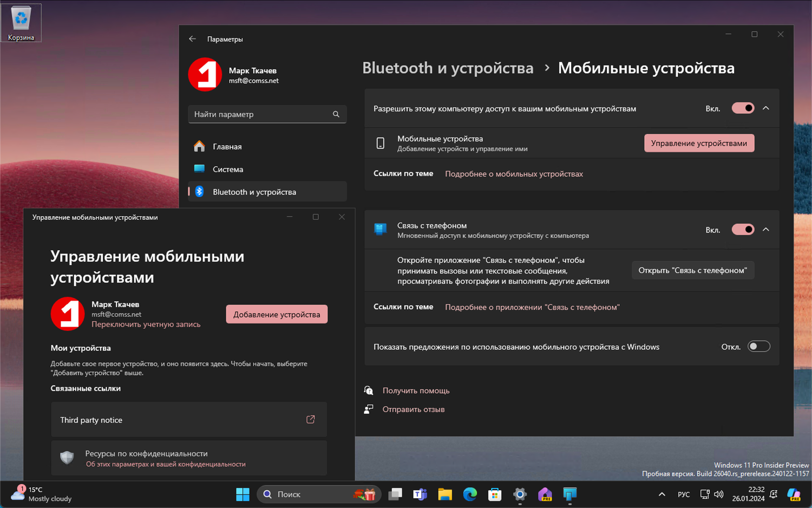This screenshot has height=508, width=812.
Task: Open Copilot Preview at the taskbar edge
Action: point(794,494)
